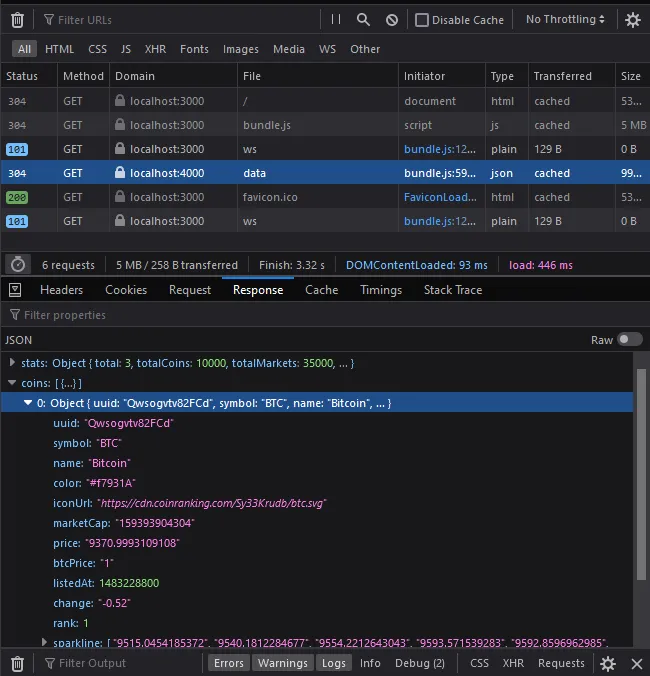The width and height of the screenshot is (650, 676).
Task: Open the No Throttling dropdown
Action: 565,20
